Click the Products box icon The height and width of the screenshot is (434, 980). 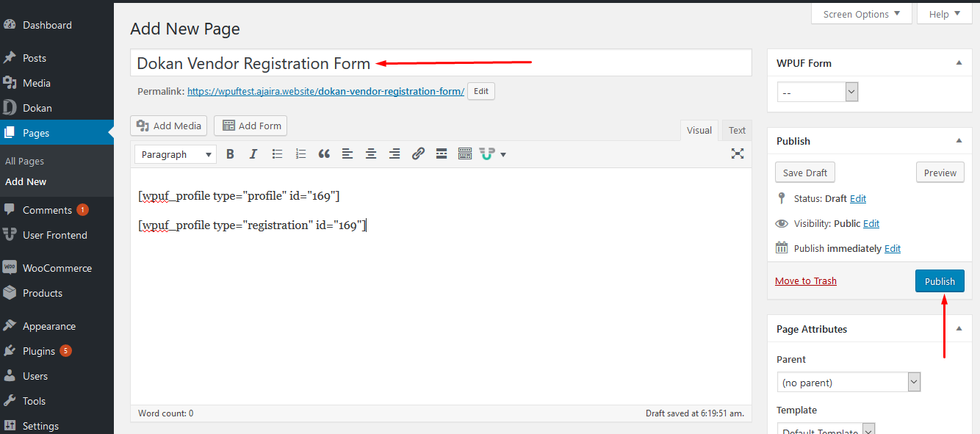(10, 293)
